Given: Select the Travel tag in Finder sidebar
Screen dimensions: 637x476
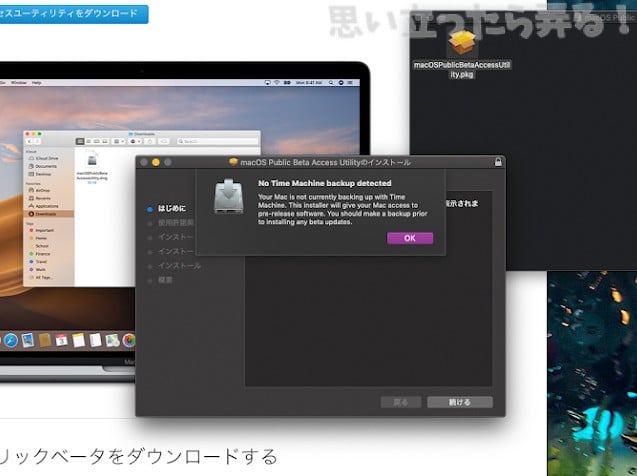Looking at the screenshot, I should click(x=38, y=262).
